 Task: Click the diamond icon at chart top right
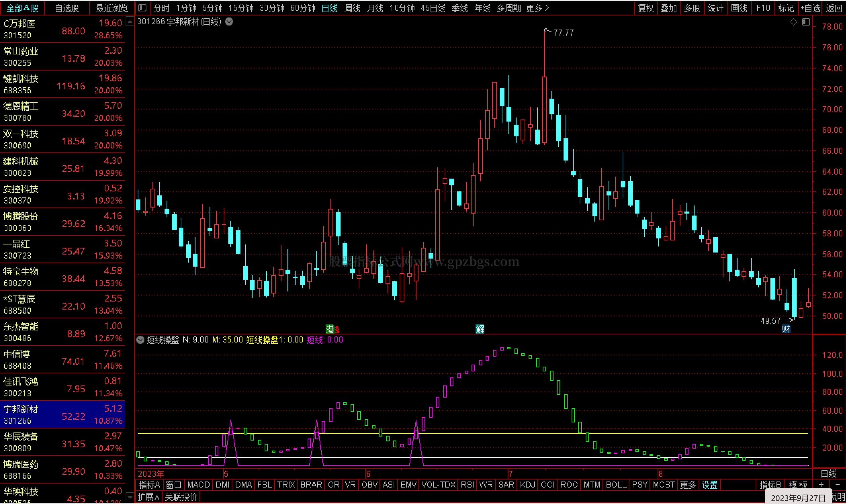pyautogui.click(x=793, y=22)
